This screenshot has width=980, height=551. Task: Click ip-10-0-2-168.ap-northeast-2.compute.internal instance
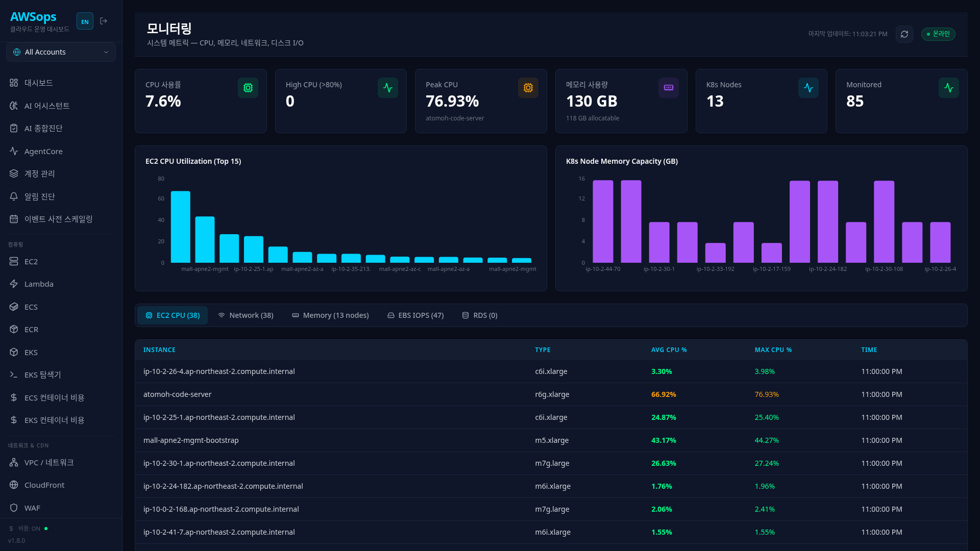tap(221, 509)
